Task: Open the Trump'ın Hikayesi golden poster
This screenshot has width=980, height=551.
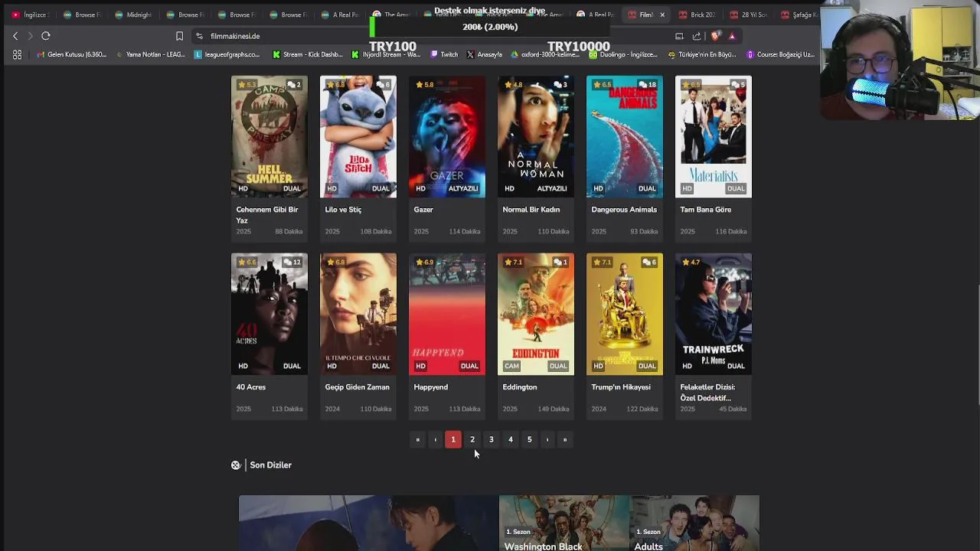Action: pyautogui.click(x=625, y=315)
